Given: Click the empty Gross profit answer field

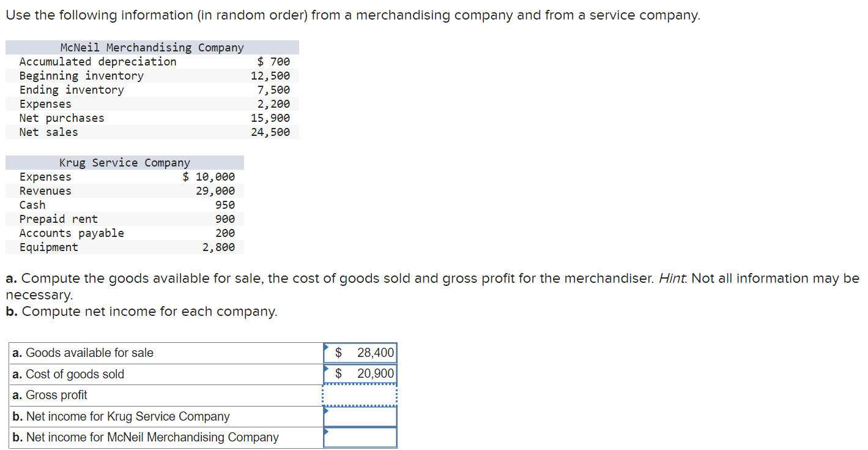Looking at the screenshot, I should point(360,395).
